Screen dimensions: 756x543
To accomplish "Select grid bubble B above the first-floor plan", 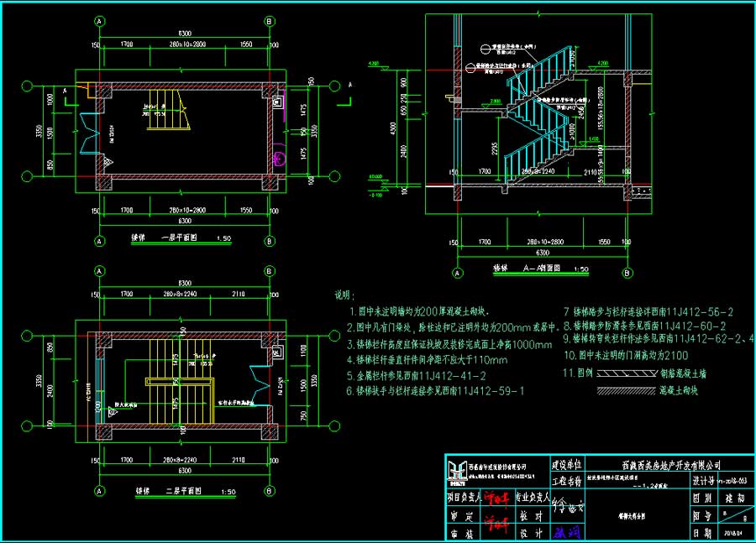I will [x=269, y=20].
